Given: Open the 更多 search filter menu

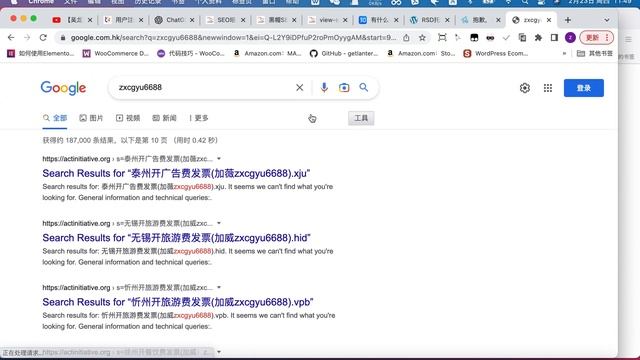Looking at the screenshot, I should pyautogui.click(x=199, y=118).
